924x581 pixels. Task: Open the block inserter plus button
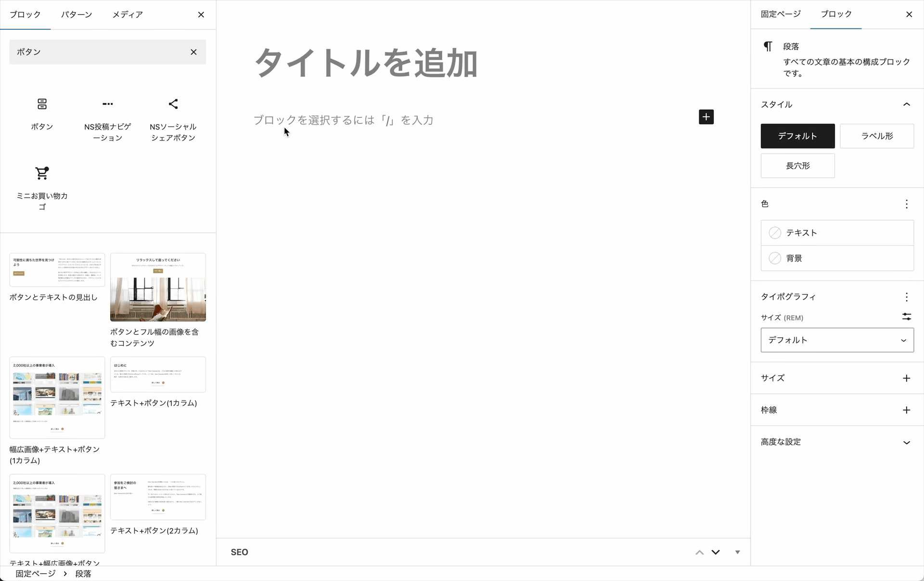click(x=706, y=117)
